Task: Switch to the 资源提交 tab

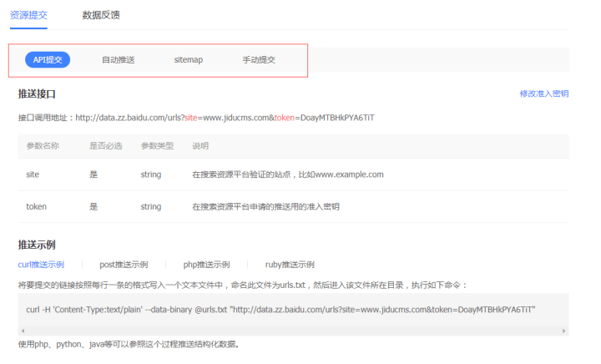Action: point(28,15)
